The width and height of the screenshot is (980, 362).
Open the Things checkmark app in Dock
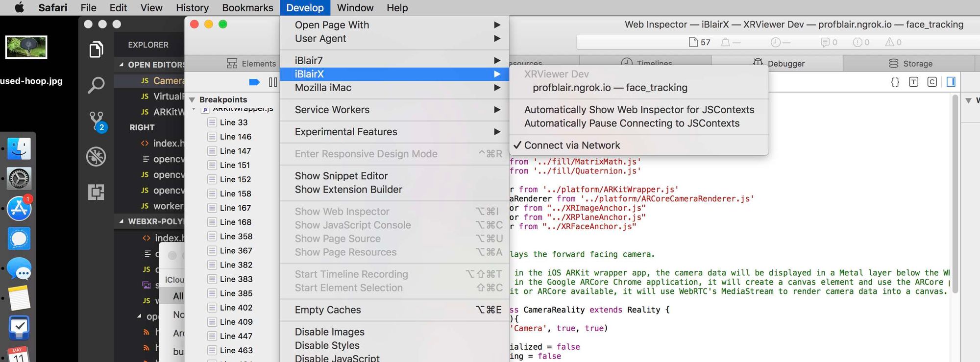pyautogui.click(x=19, y=328)
